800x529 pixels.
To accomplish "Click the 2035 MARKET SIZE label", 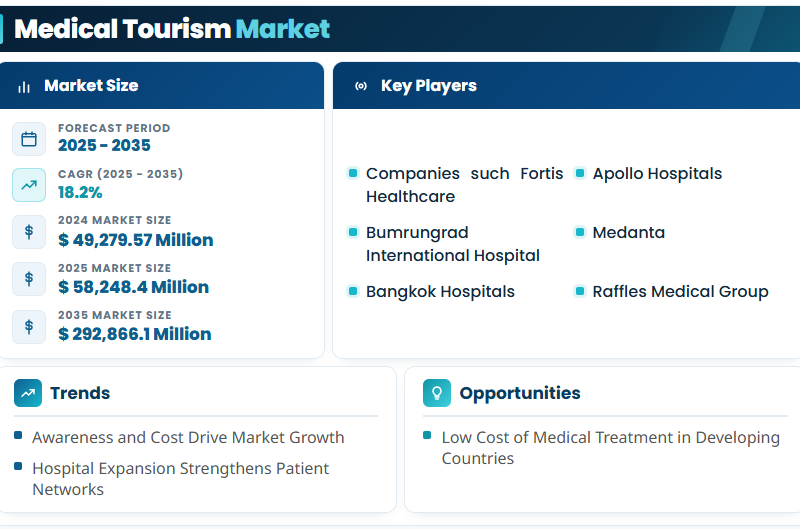I will click(115, 315).
